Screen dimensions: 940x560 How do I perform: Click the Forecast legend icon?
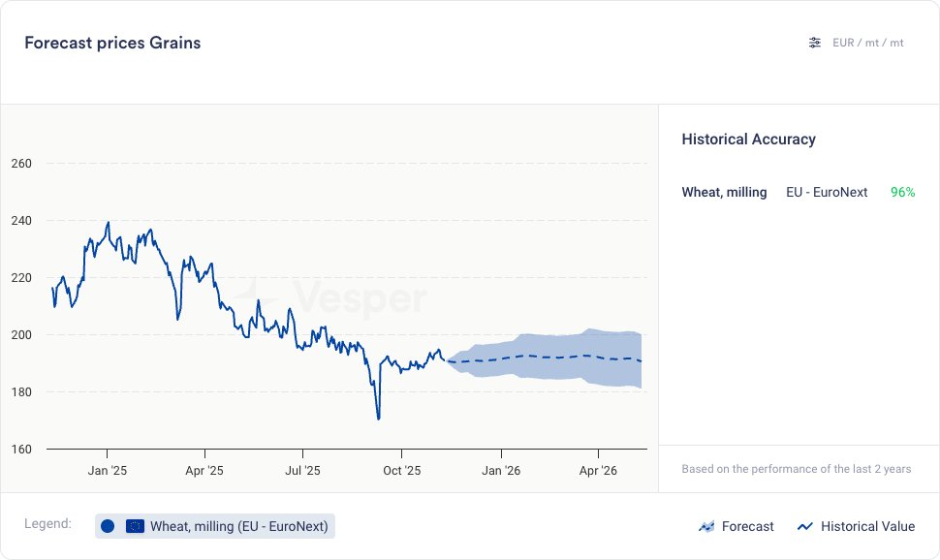click(x=706, y=526)
